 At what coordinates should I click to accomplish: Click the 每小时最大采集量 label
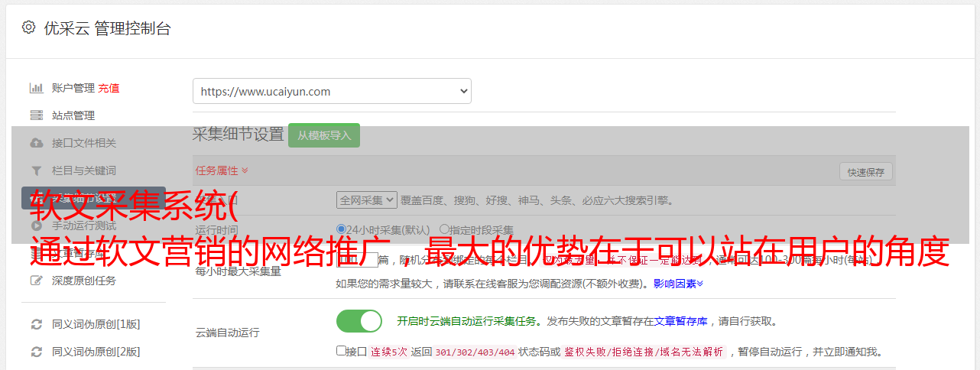pos(239,271)
